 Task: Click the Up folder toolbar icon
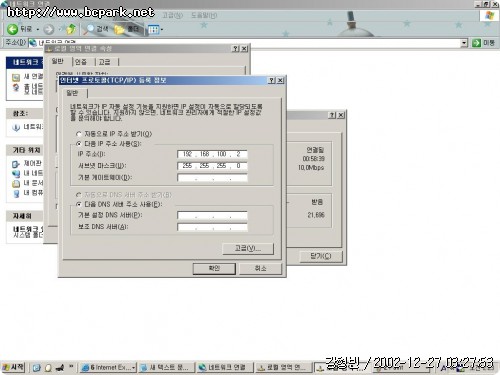pos(71,29)
